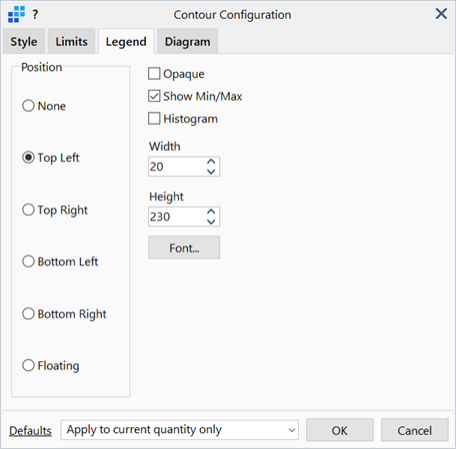Click into the Height value field
456x449 pixels.
click(177, 217)
